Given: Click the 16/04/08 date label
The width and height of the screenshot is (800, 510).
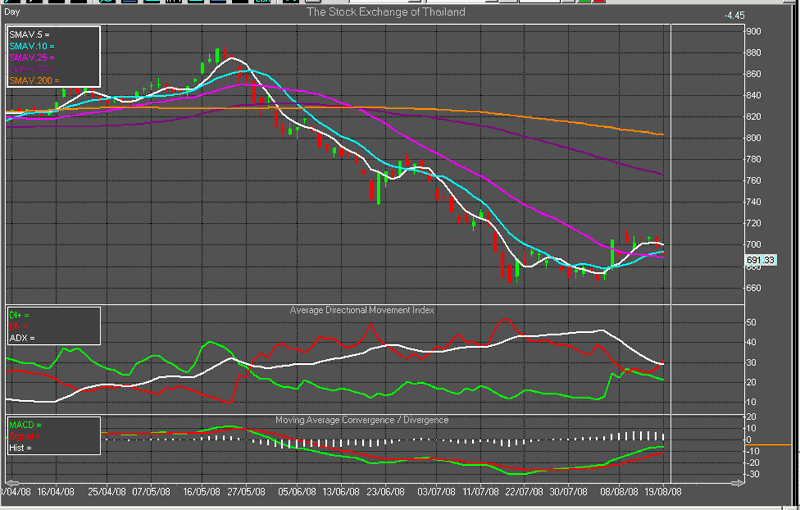Looking at the screenshot, I should (x=56, y=492).
